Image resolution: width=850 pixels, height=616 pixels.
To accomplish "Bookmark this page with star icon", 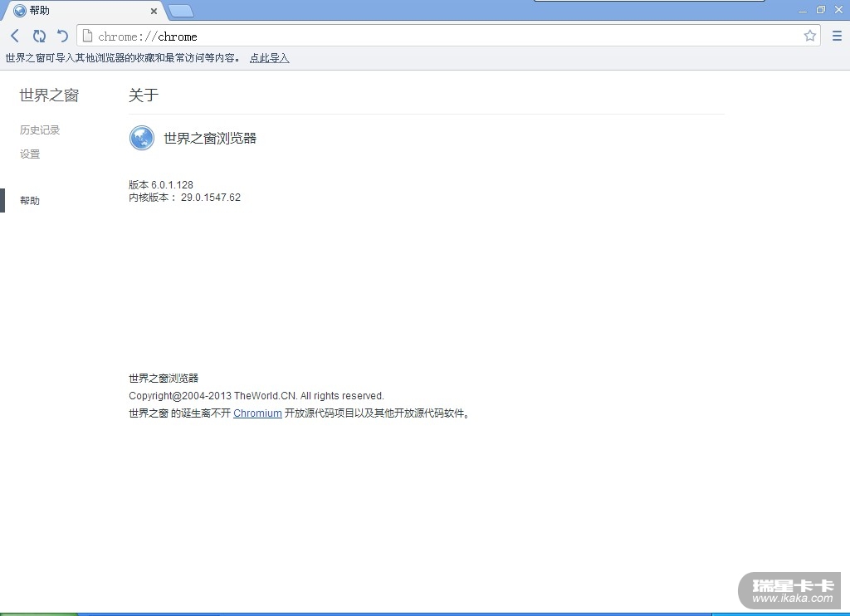I will [x=810, y=36].
